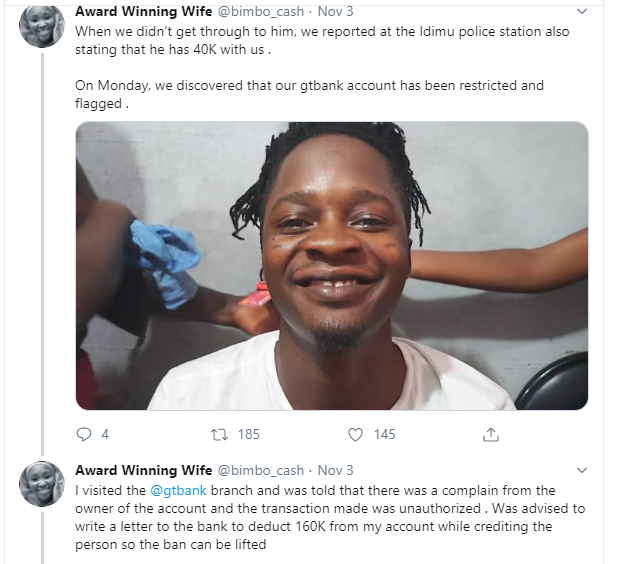This screenshot has width=631, height=564.
Task: Click the 145 likes count
Action: pyautogui.click(x=384, y=434)
